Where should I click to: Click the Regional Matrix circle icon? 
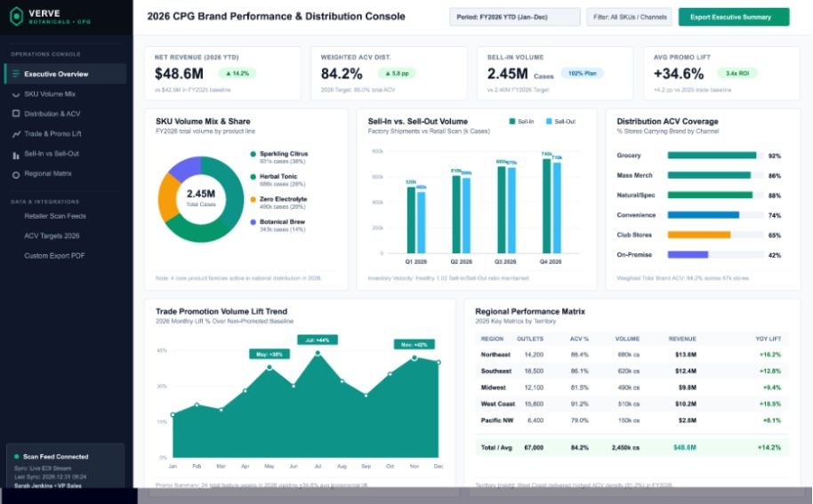point(15,174)
